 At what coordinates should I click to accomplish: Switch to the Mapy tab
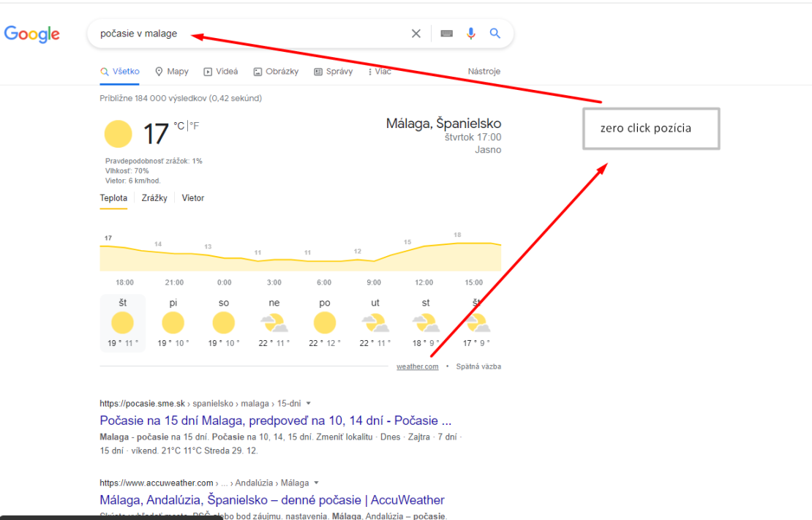coord(172,72)
